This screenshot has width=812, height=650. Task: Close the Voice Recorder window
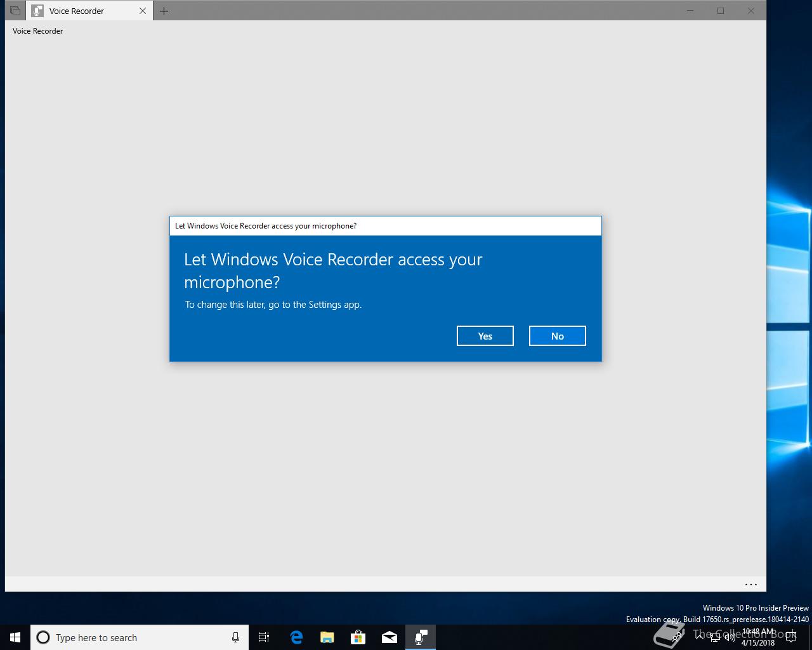[x=751, y=11]
